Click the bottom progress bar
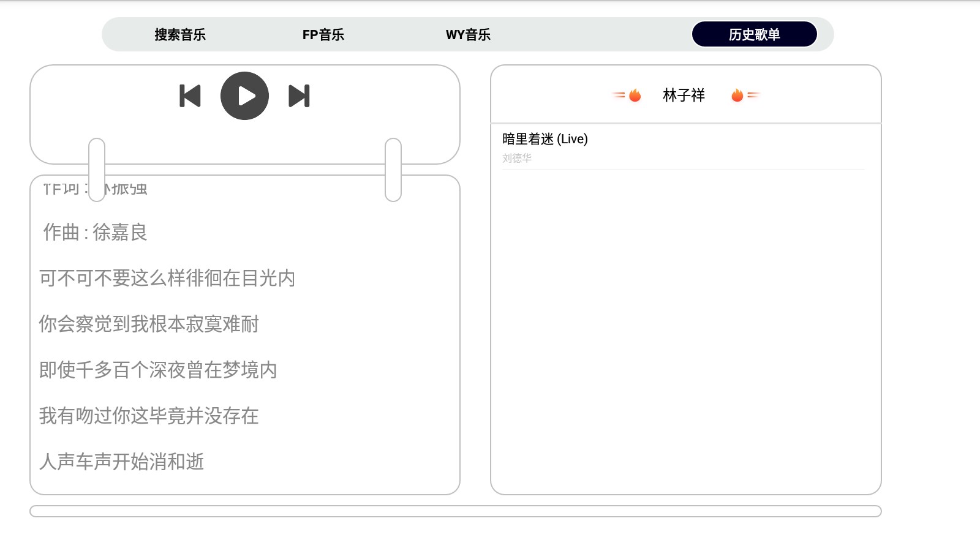The width and height of the screenshot is (980, 551). click(456, 511)
